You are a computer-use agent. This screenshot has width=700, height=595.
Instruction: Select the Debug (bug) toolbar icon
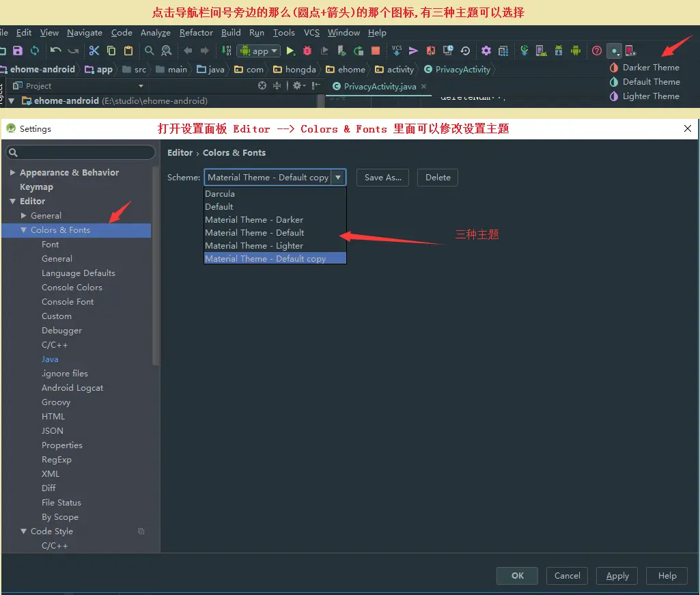point(307,51)
